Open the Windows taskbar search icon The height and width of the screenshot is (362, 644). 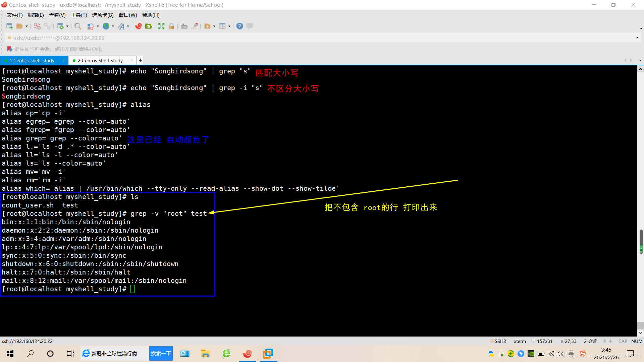pyautogui.click(x=30, y=354)
